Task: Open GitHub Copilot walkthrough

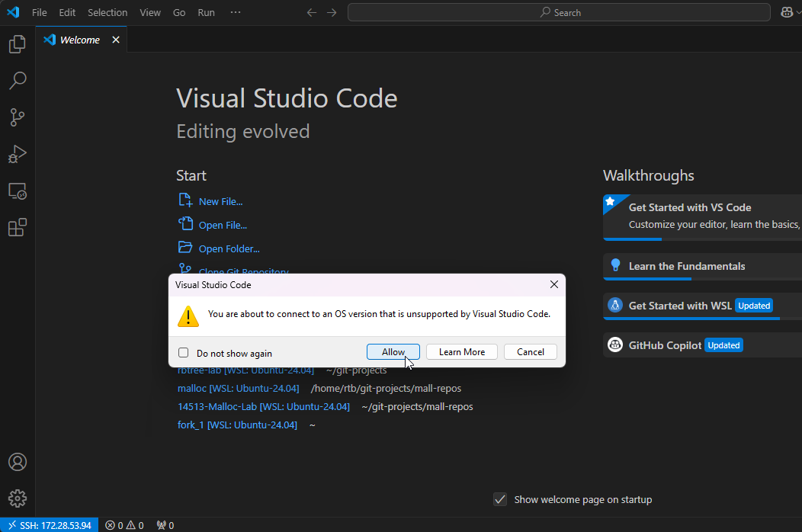Action: point(702,345)
